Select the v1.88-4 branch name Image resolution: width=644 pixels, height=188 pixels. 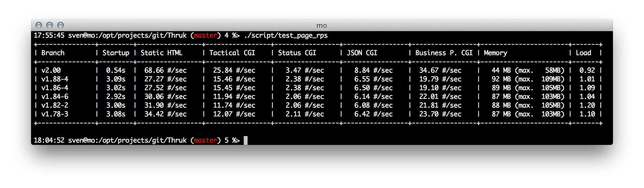55,79
